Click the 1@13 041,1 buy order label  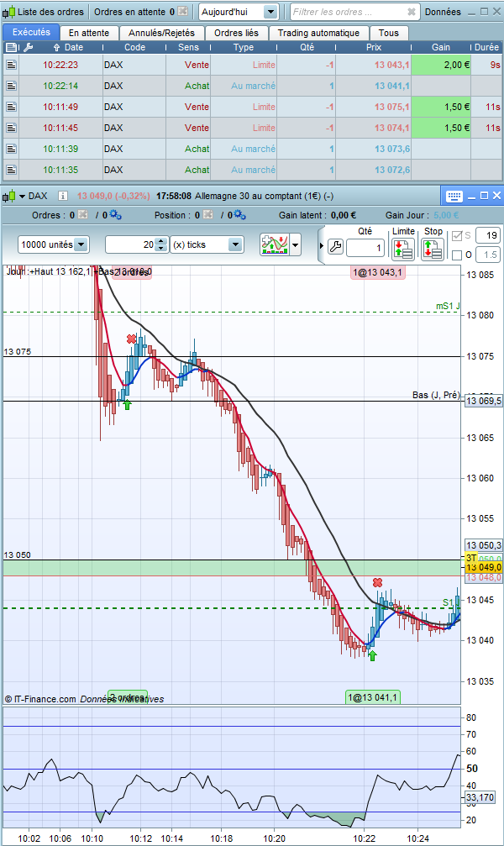(372, 697)
